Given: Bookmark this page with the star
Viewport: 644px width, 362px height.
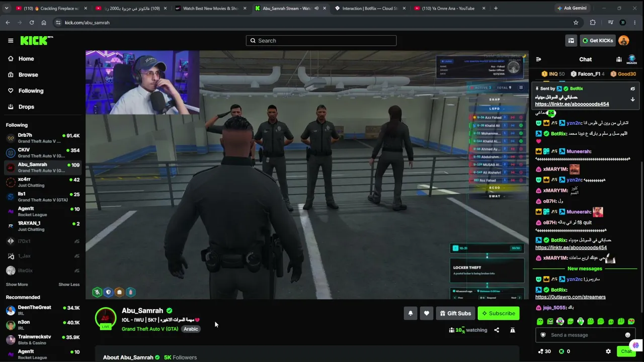Looking at the screenshot, I should [x=576, y=23].
